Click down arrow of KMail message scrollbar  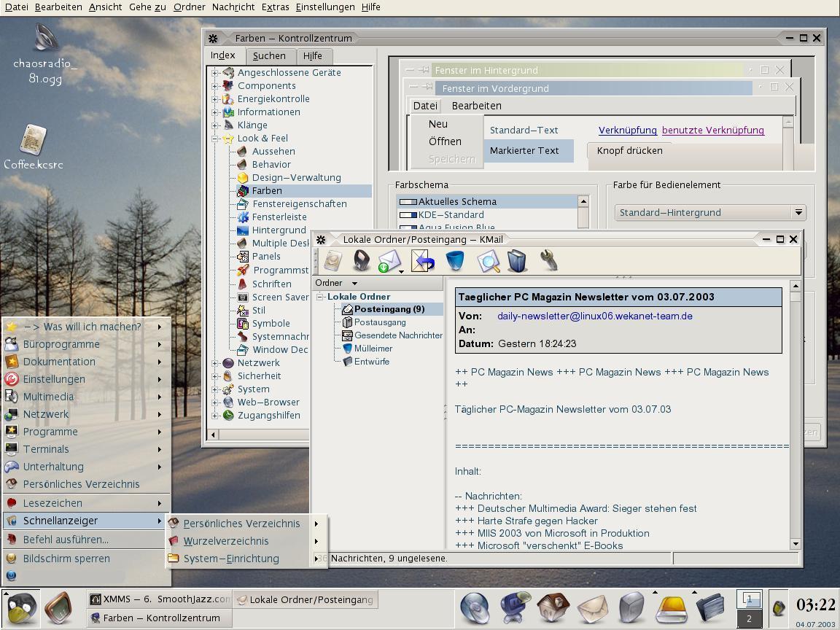click(796, 543)
